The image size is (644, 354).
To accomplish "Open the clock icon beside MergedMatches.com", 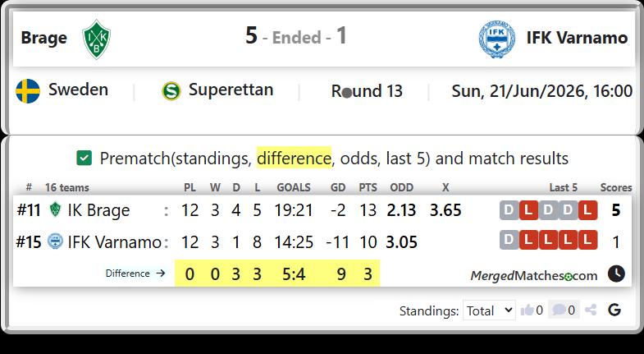I will point(616,274).
